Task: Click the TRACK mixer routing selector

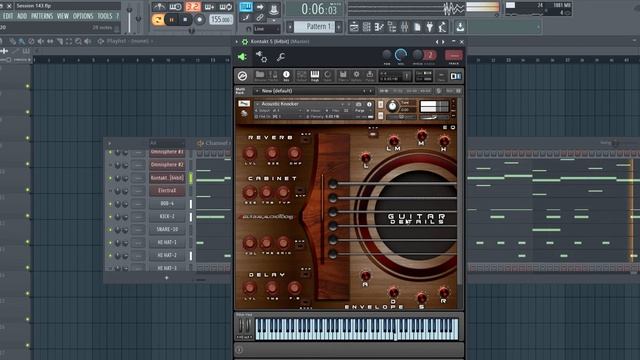Action: (x=453, y=55)
